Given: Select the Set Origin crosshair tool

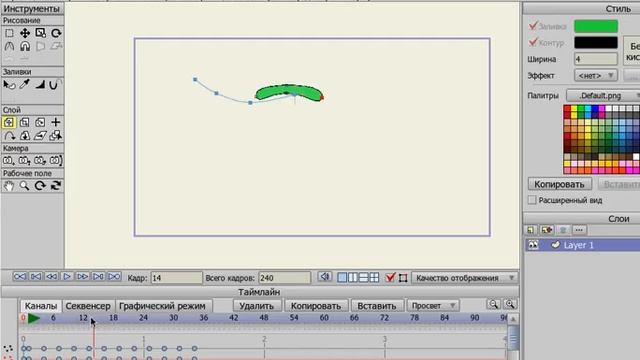Looking at the screenshot, I should click(x=56, y=122).
